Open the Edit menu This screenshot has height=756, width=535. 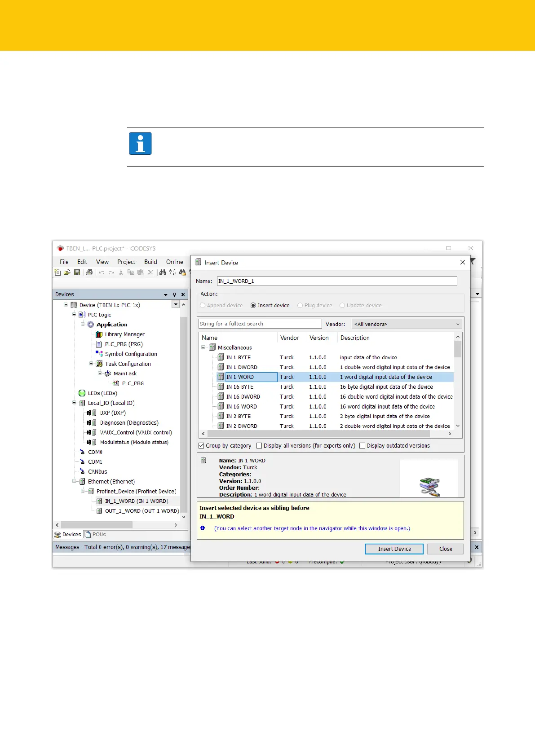(82, 262)
